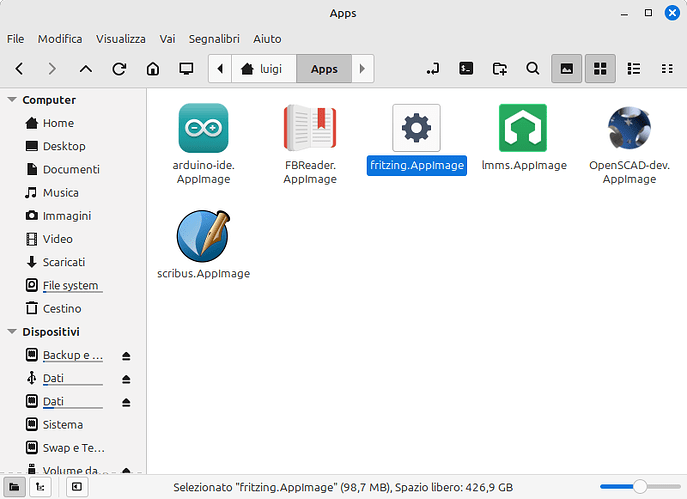Show tree view in the sidebar
The width and height of the screenshot is (687, 499).
coord(40,487)
